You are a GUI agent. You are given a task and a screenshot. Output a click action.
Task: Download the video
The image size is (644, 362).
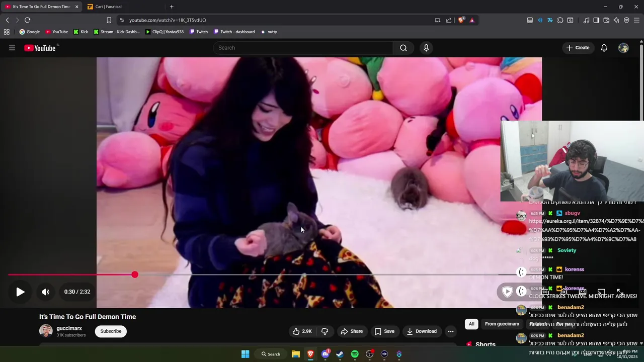point(422,331)
